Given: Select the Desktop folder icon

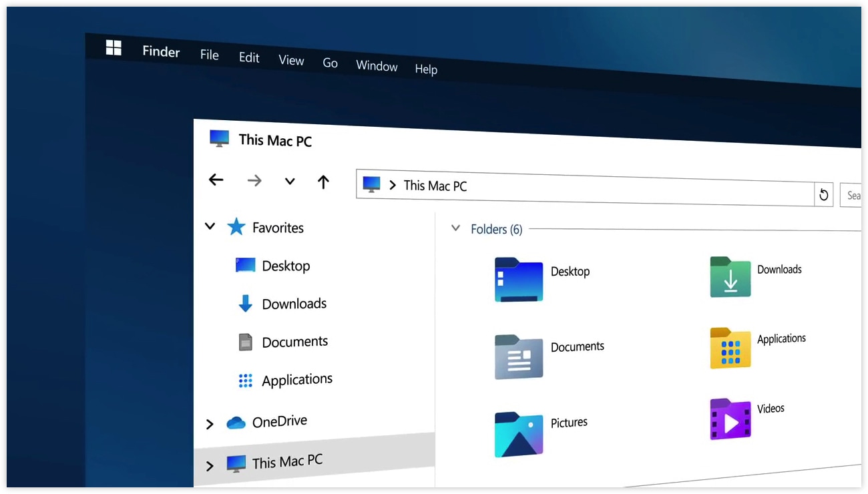Looking at the screenshot, I should [519, 280].
